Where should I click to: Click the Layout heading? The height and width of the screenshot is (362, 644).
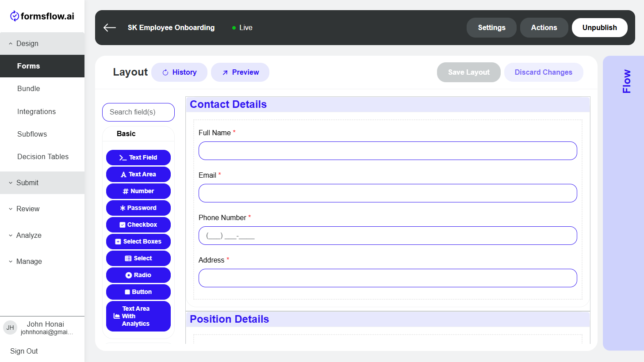pos(130,72)
